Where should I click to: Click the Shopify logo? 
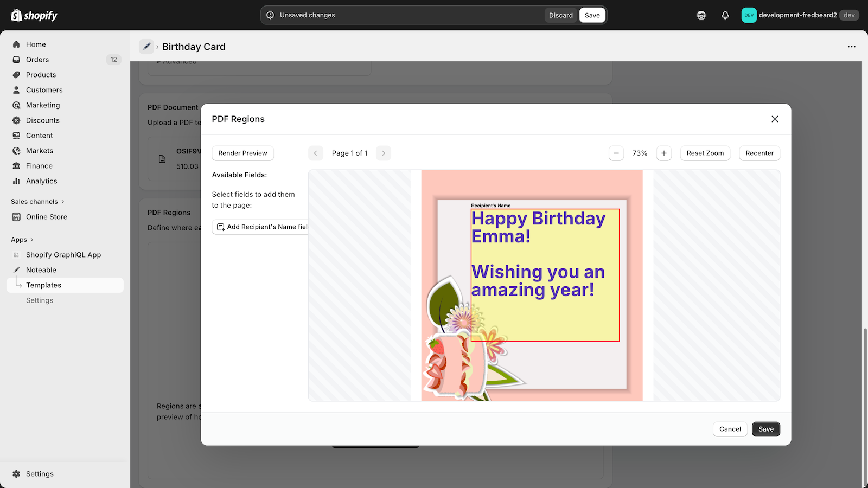point(34,15)
